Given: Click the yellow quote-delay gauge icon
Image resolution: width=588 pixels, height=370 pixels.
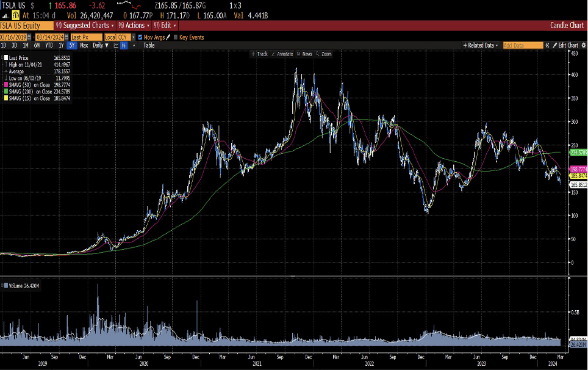Looking at the screenshot, I should pyautogui.click(x=16, y=15).
